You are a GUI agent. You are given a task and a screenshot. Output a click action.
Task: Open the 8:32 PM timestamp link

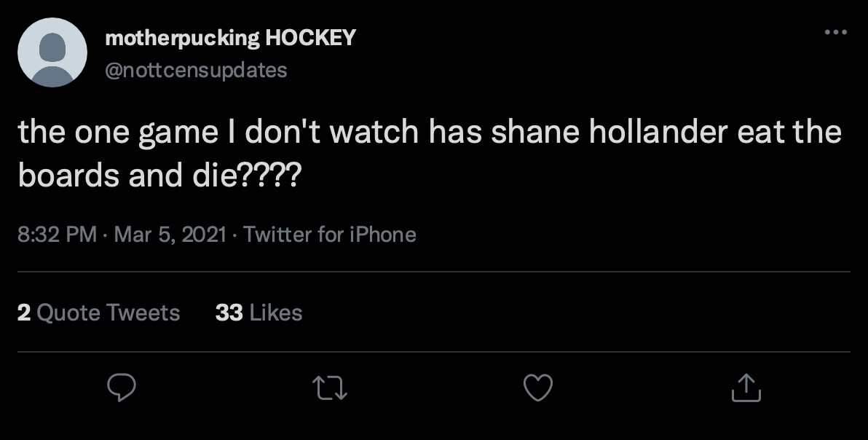58,235
